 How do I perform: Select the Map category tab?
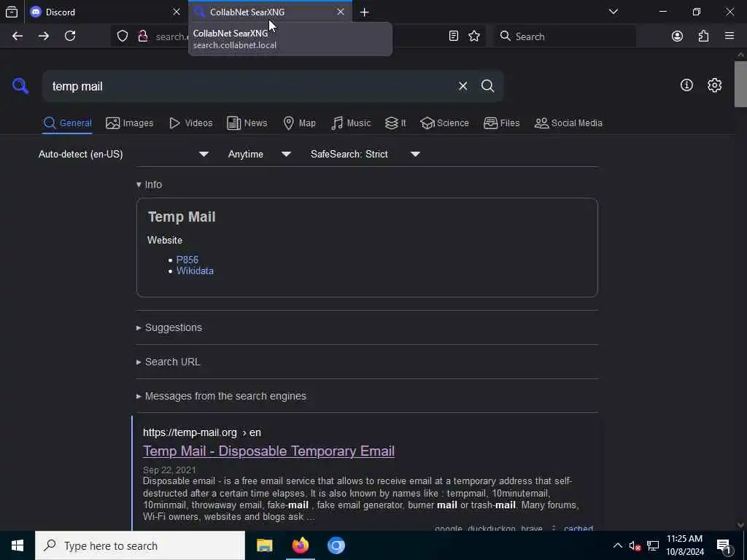[299, 123]
